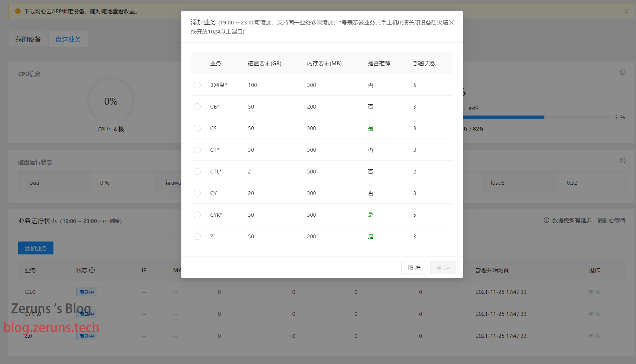636x364 pixels.
Task: Click the warning icon in the banner
Action: pos(18,11)
